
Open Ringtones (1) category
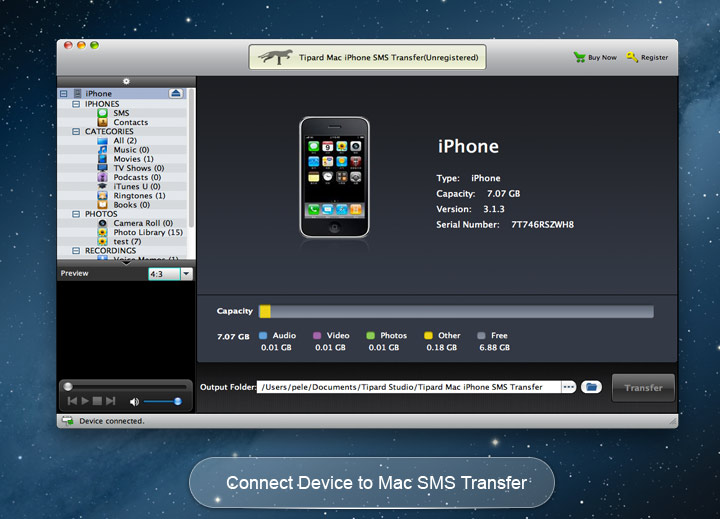click(139, 196)
